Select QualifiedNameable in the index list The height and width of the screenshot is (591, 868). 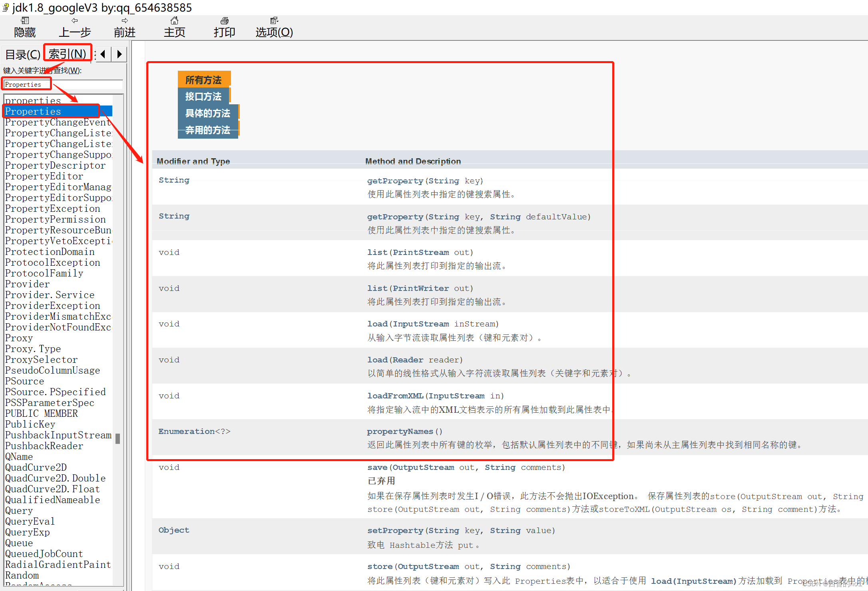53,499
